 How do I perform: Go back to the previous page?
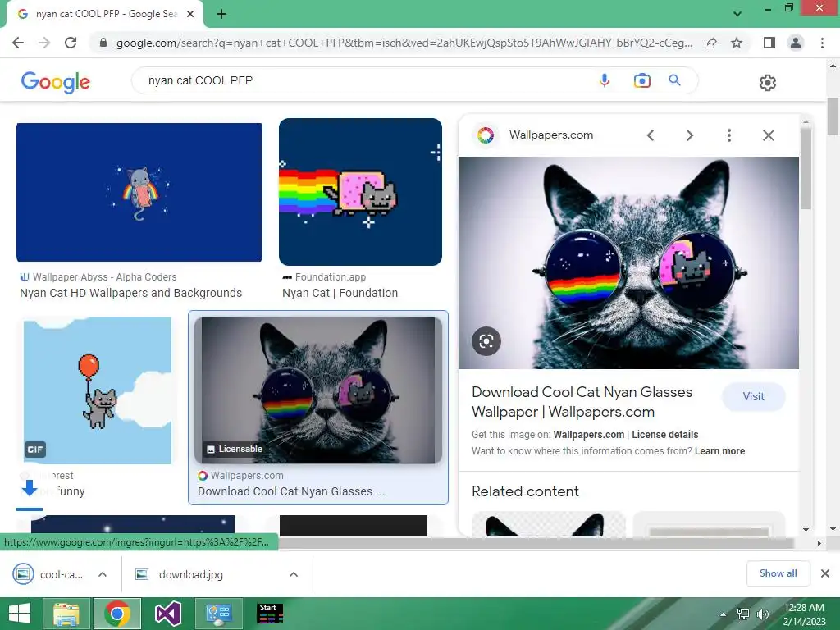tap(18, 43)
